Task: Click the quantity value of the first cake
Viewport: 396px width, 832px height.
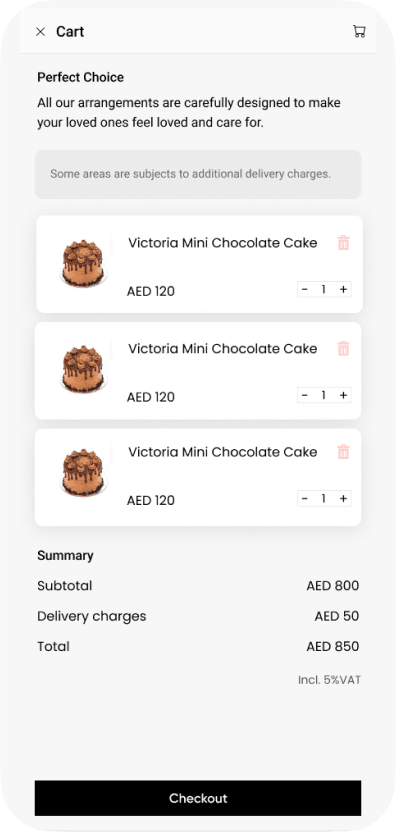Action: (x=323, y=290)
